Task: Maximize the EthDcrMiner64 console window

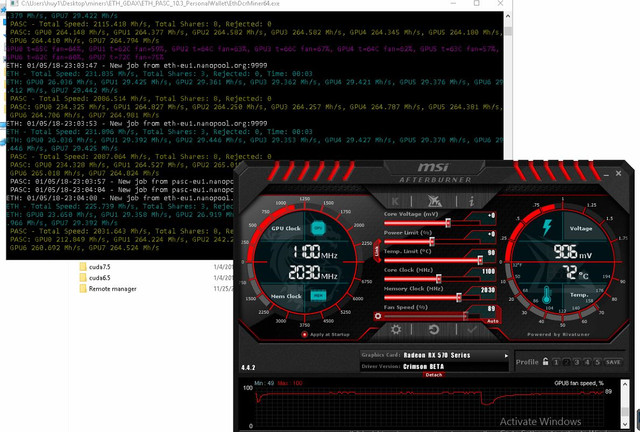Action: click(x=476, y=3)
